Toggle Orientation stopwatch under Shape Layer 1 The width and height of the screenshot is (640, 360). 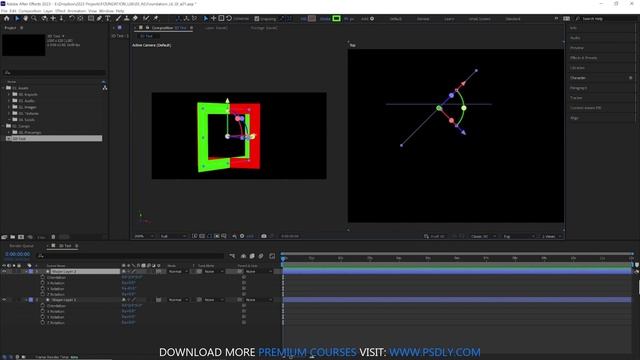pyautogui.click(x=42, y=306)
